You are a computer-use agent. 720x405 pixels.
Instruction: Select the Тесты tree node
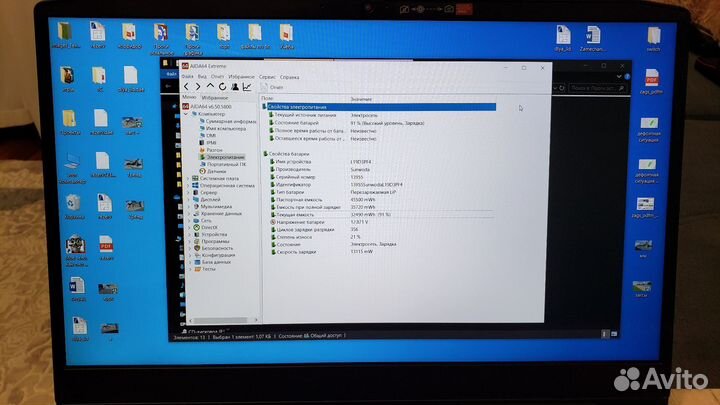click(x=205, y=269)
